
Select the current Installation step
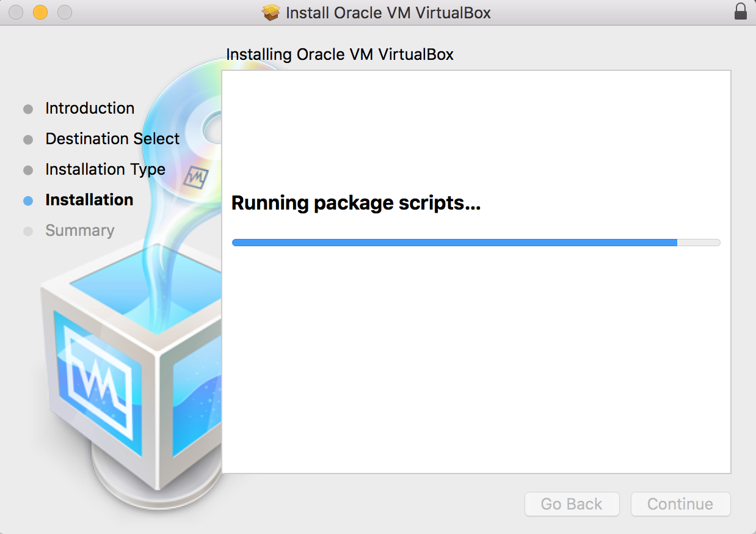click(89, 200)
